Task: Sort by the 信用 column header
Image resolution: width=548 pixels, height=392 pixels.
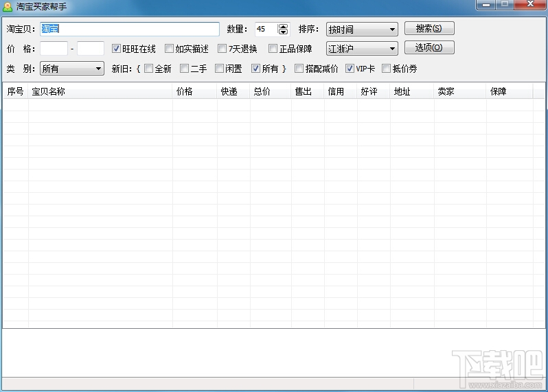Action: (341, 91)
